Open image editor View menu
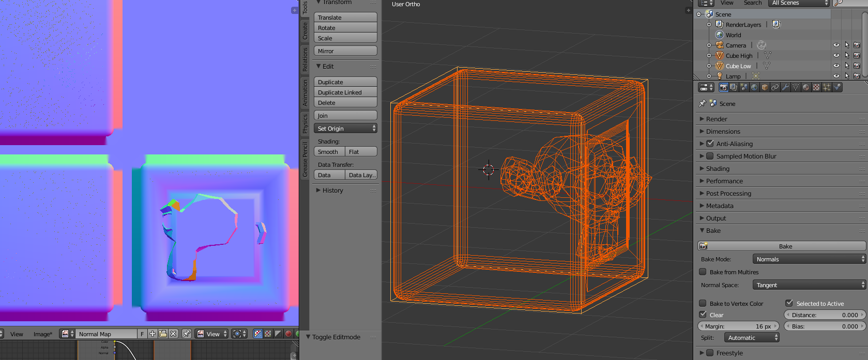Screen dimensions: 868x360 (x=17, y=334)
